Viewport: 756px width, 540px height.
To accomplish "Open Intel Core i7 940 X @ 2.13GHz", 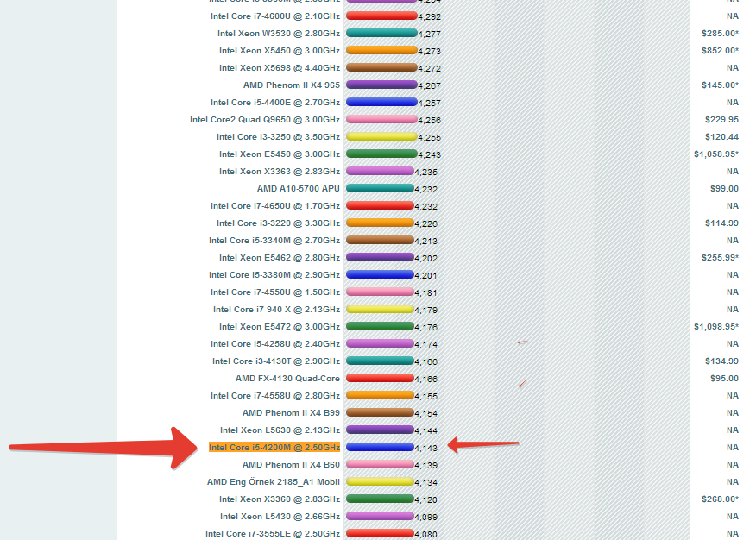I will coord(276,310).
